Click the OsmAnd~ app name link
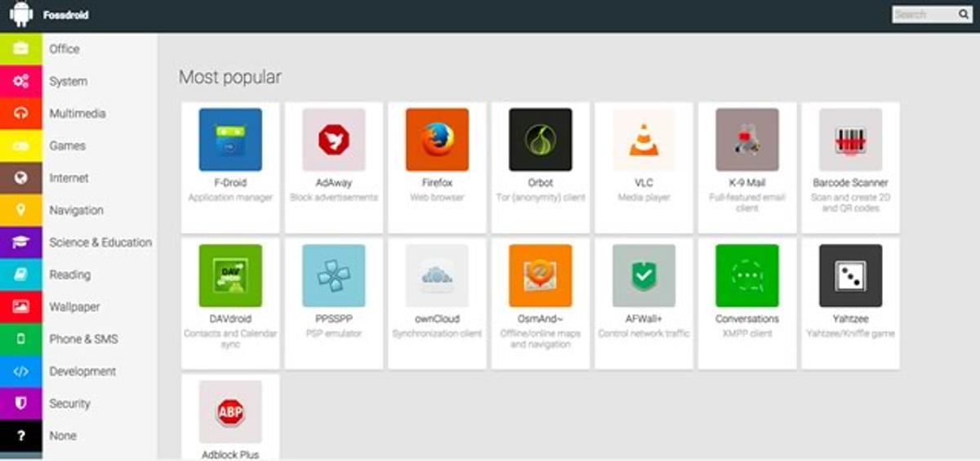 [541, 319]
